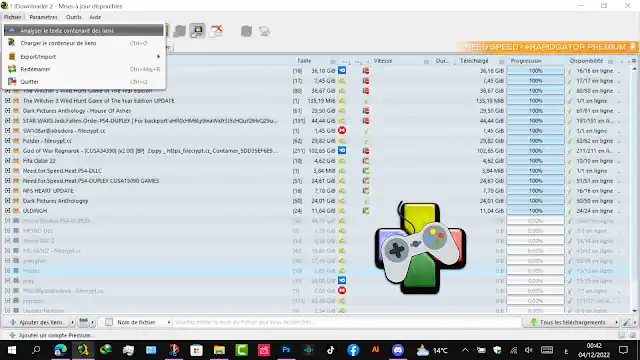The image size is (640, 360).
Task: Click the red status icon in House Of Ashes row
Action: 366,111
